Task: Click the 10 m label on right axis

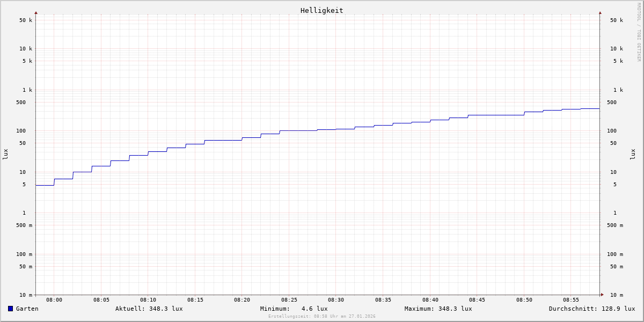Action: (x=616, y=295)
